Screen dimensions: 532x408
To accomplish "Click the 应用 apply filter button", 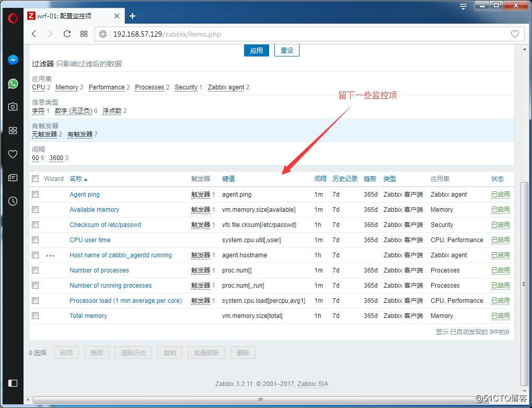I will point(257,50).
